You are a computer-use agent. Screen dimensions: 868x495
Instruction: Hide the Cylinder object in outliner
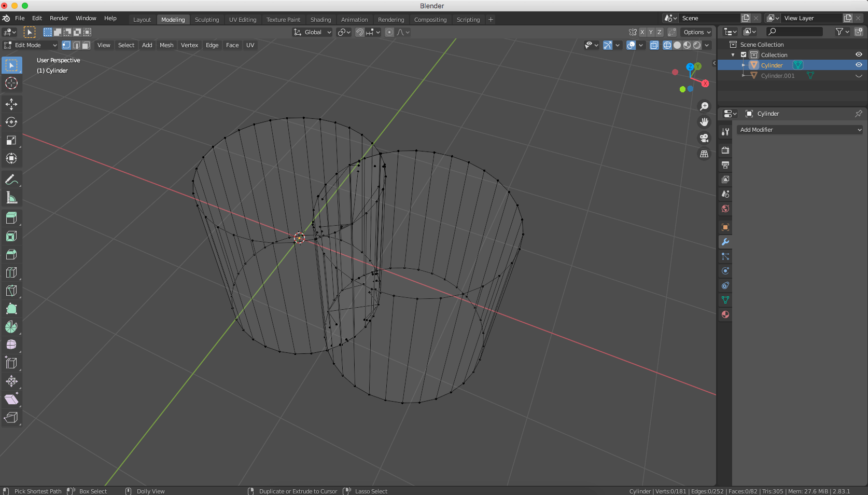pyautogui.click(x=859, y=65)
